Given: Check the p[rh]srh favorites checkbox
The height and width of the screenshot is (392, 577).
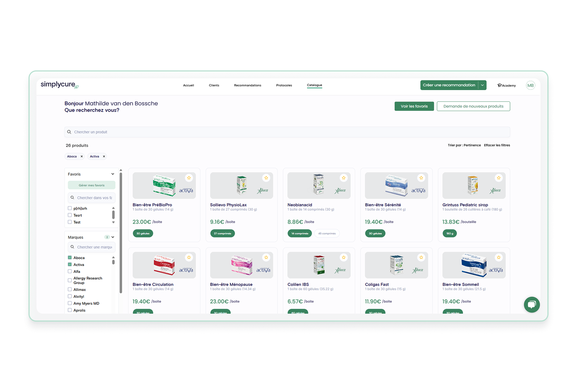Looking at the screenshot, I should (70, 208).
